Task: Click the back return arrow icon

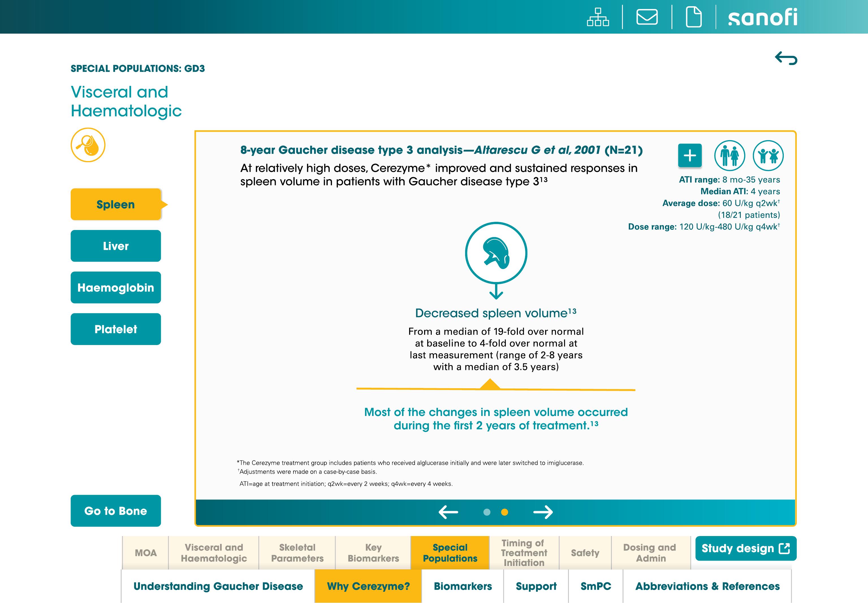Action: pyautogui.click(x=786, y=58)
